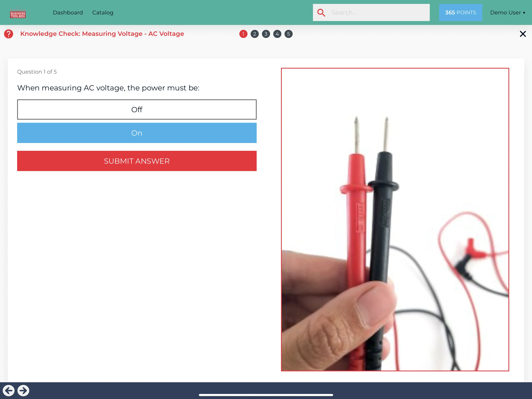Click question indicator number 2
The image size is (532, 399).
[255, 34]
